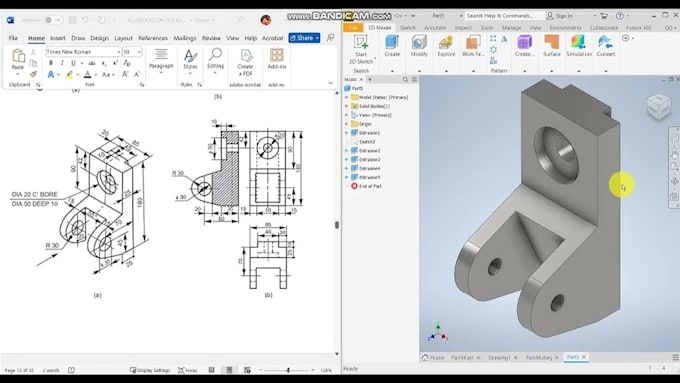Click Grow Font icon in Word
The width and height of the screenshot is (680, 383).
[125, 75]
